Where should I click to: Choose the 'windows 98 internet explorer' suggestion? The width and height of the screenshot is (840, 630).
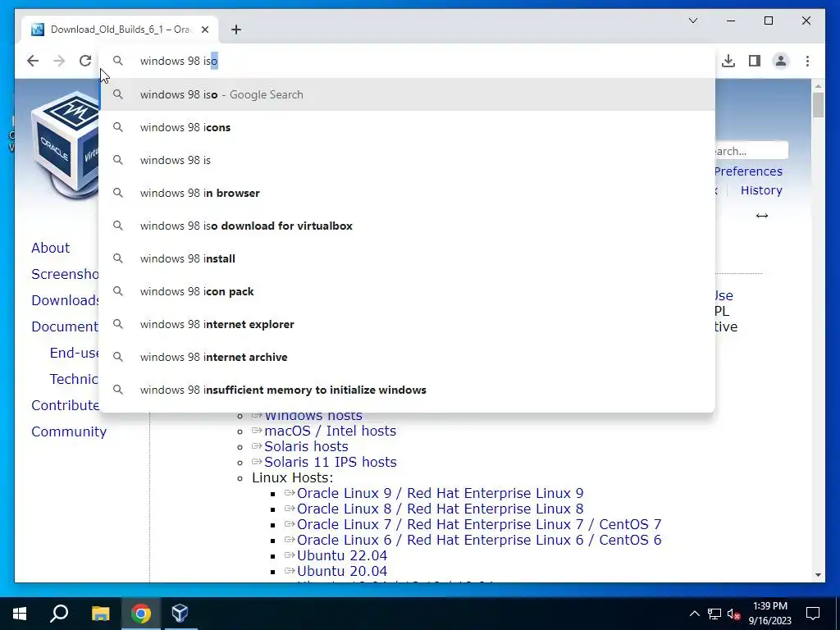[407, 324]
